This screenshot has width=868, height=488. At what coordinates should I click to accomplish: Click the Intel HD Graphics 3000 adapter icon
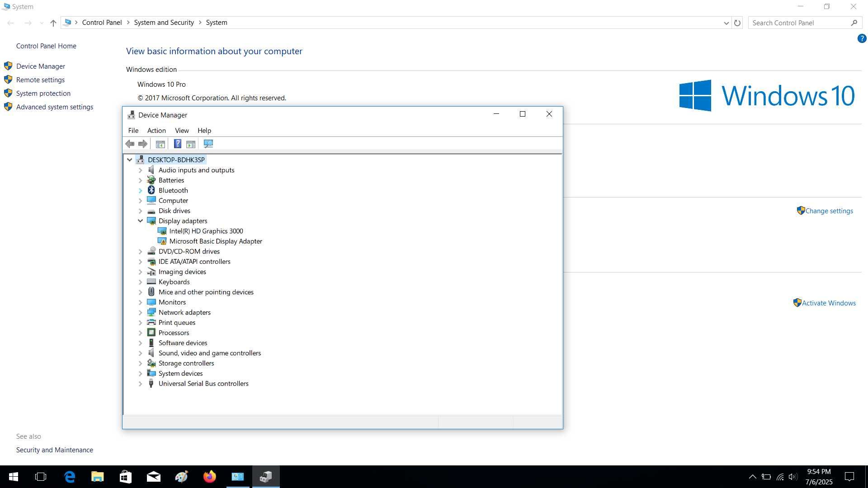pos(162,231)
